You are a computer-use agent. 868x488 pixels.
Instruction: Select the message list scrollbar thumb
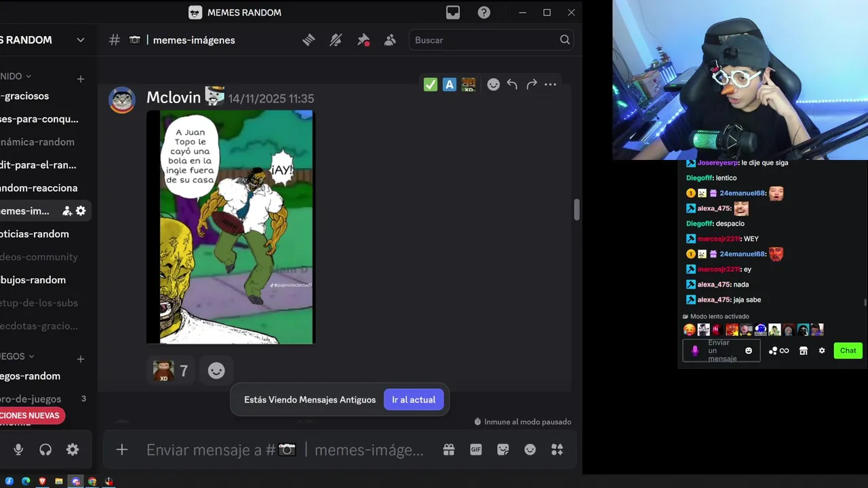coord(576,209)
